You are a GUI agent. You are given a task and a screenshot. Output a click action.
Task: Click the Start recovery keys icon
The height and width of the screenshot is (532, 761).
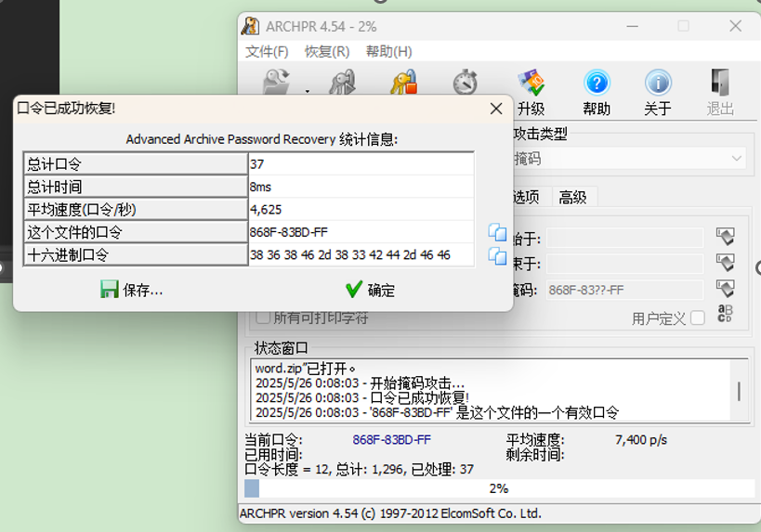tap(343, 82)
